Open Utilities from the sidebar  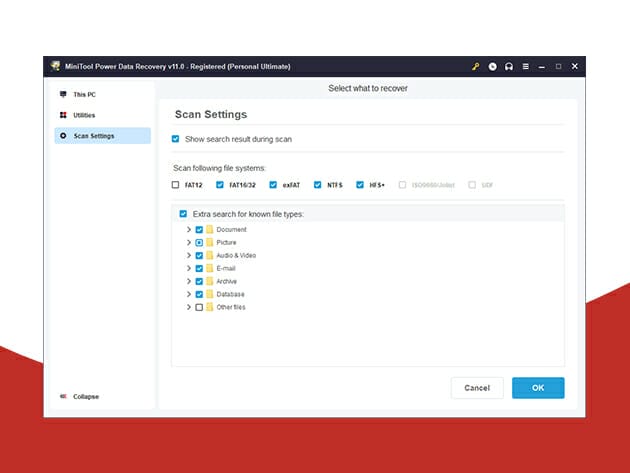click(84, 115)
